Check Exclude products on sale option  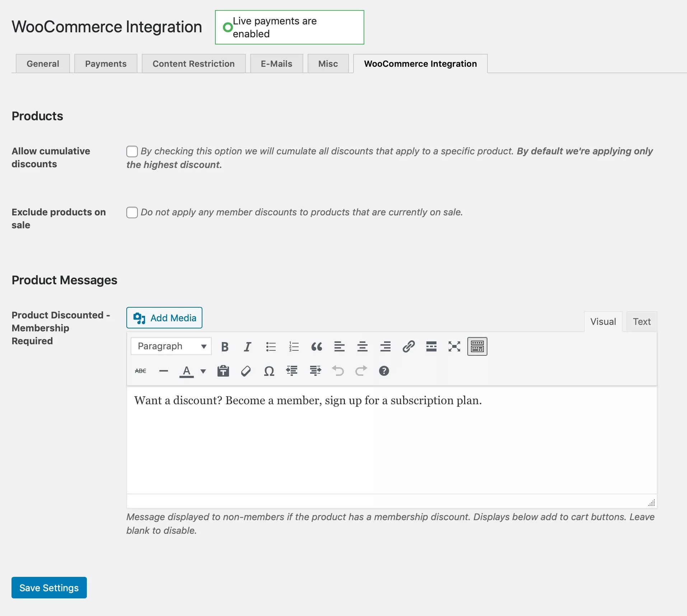pyautogui.click(x=132, y=213)
